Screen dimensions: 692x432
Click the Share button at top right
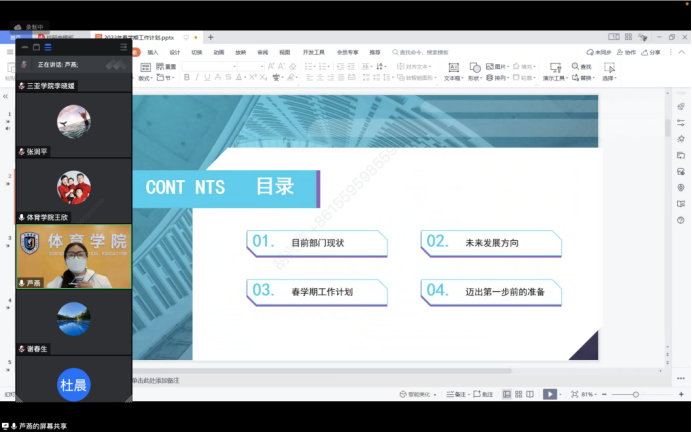pyautogui.click(x=652, y=51)
